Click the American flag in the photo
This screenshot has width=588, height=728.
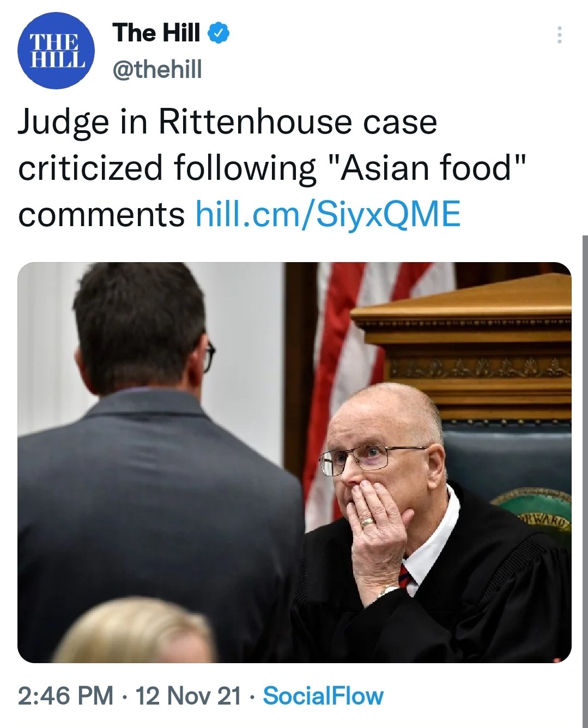tap(360, 381)
